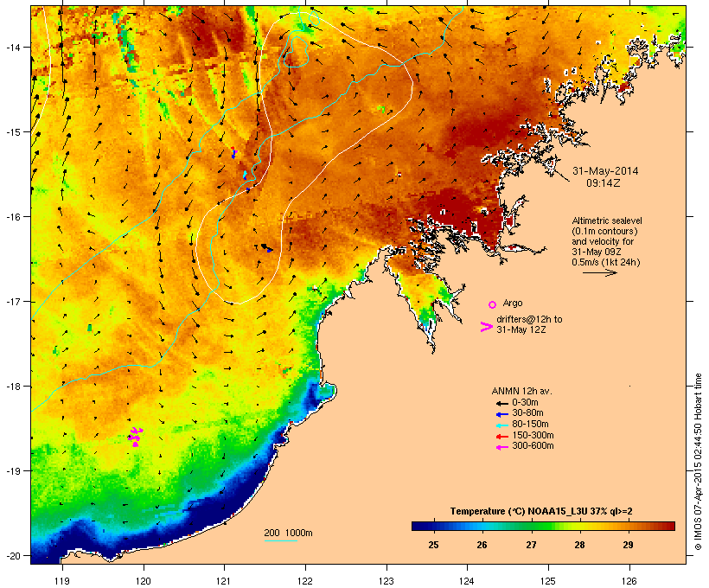Click latitude axis label -20

point(14,556)
